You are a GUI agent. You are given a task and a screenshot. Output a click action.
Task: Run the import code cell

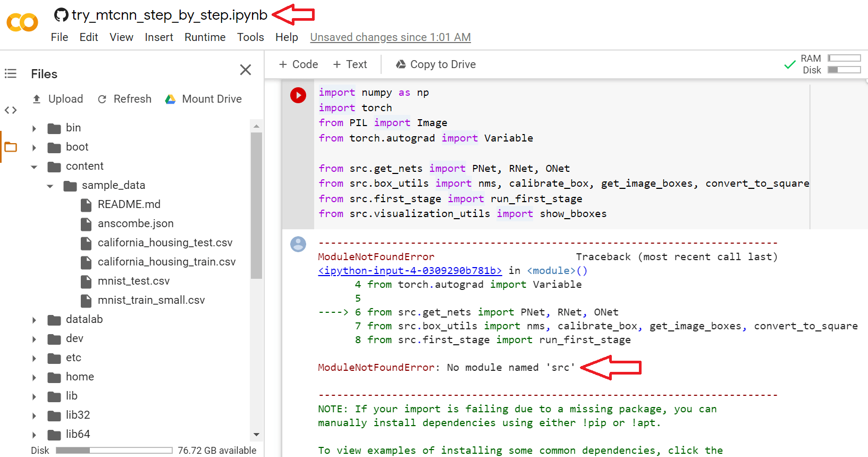(298, 95)
